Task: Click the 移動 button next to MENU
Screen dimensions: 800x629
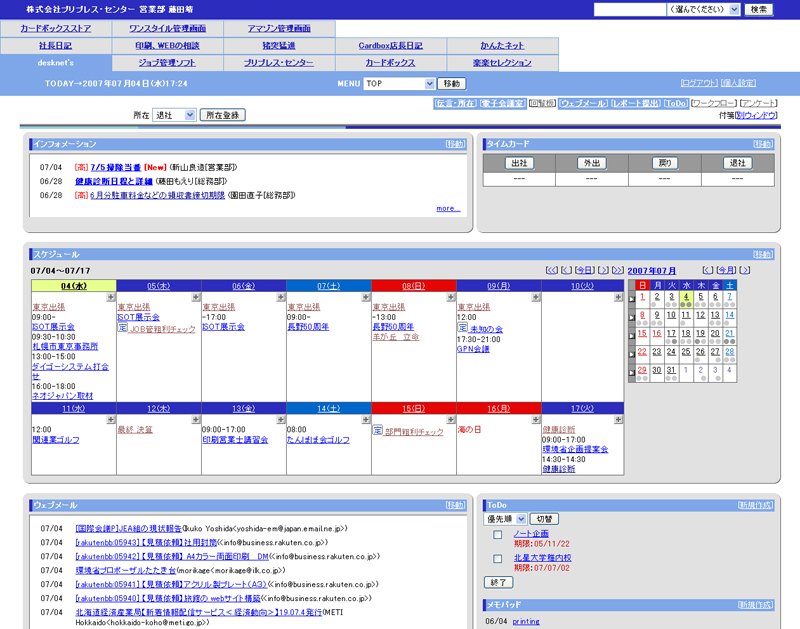Action: pos(452,84)
